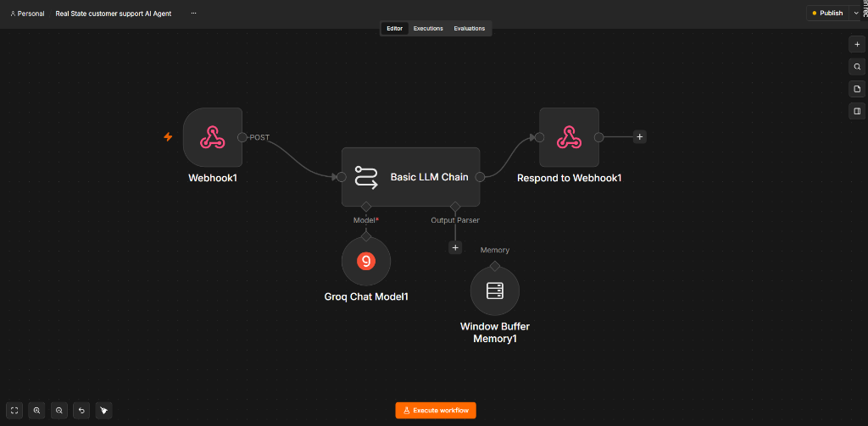
Task: Open the Window Buffer Memory1 node
Action: tap(495, 290)
